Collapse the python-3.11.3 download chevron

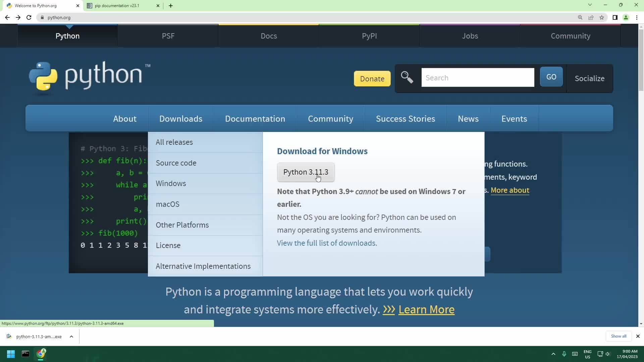[71, 336]
